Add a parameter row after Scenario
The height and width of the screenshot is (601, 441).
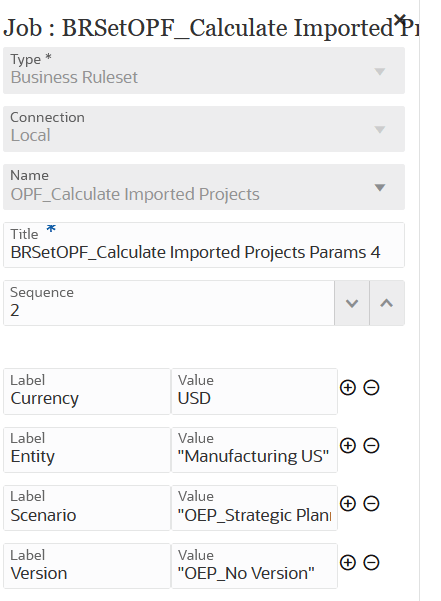click(348, 503)
